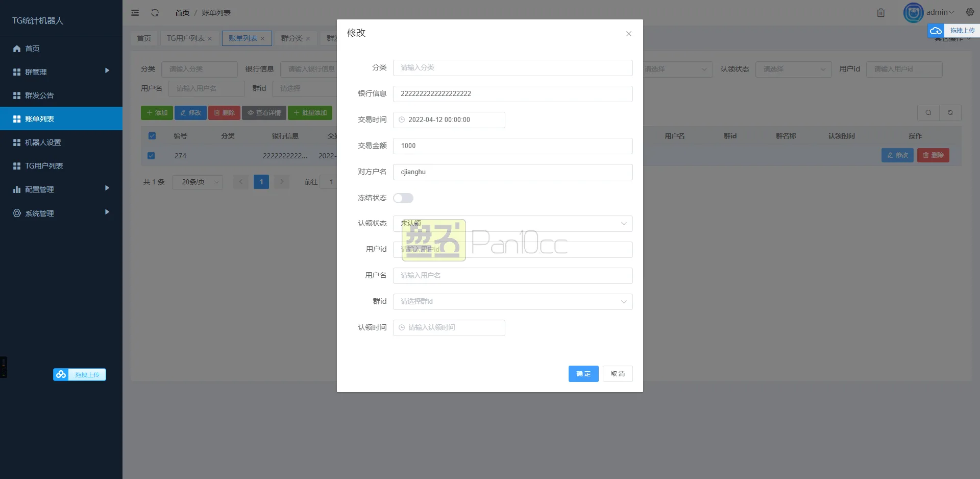Switch to the 群分类 tab
Screen dimensions: 980x479
point(292,38)
